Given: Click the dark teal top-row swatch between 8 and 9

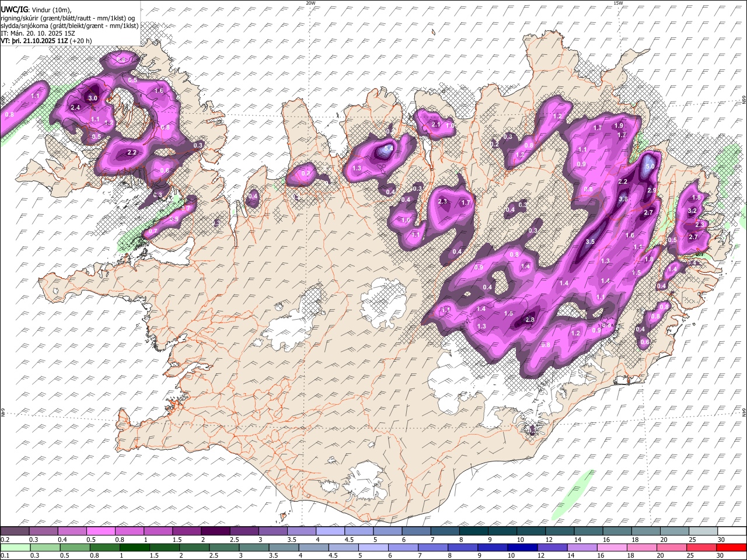Looking at the screenshot, I should click(473, 531).
